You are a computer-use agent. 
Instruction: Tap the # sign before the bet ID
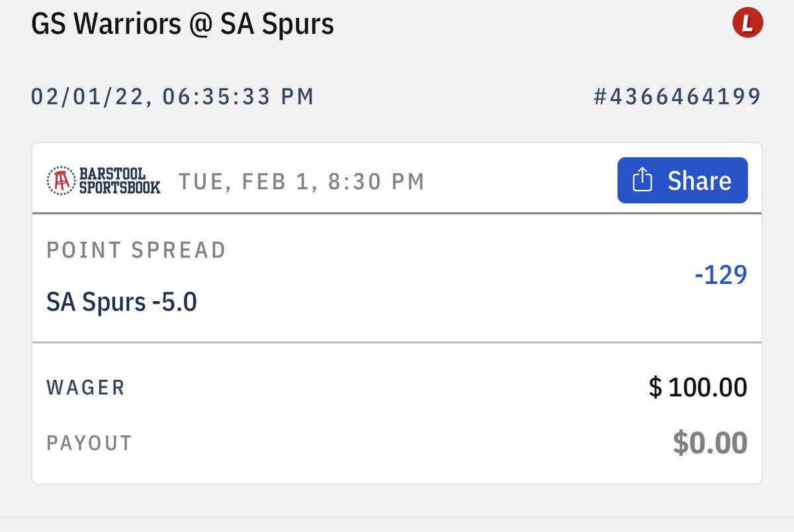point(601,97)
